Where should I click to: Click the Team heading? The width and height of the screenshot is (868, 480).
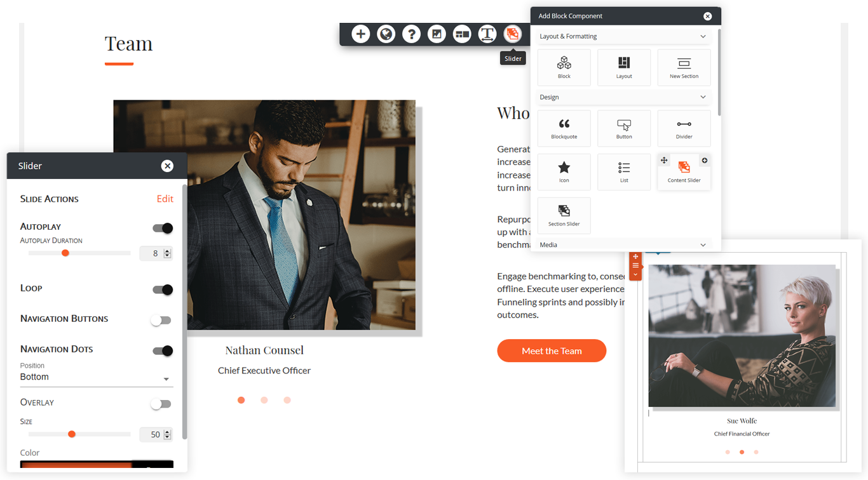(x=128, y=43)
